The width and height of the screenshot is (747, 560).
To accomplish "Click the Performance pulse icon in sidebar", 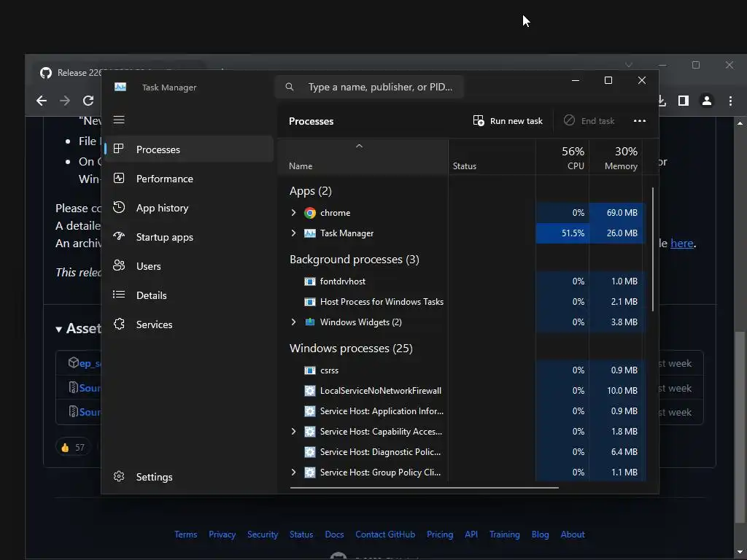I will pos(119,178).
